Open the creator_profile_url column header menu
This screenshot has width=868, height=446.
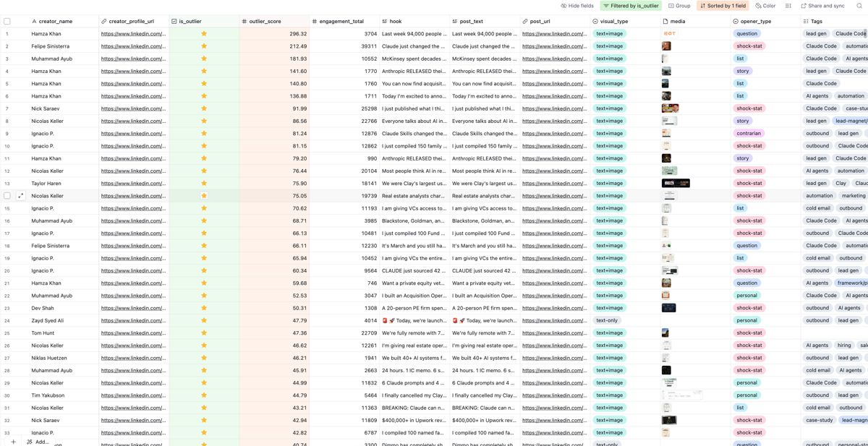pos(134,22)
